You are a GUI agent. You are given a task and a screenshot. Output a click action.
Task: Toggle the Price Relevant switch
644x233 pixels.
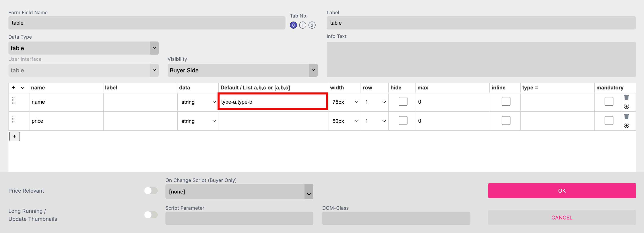tap(151, 191)
